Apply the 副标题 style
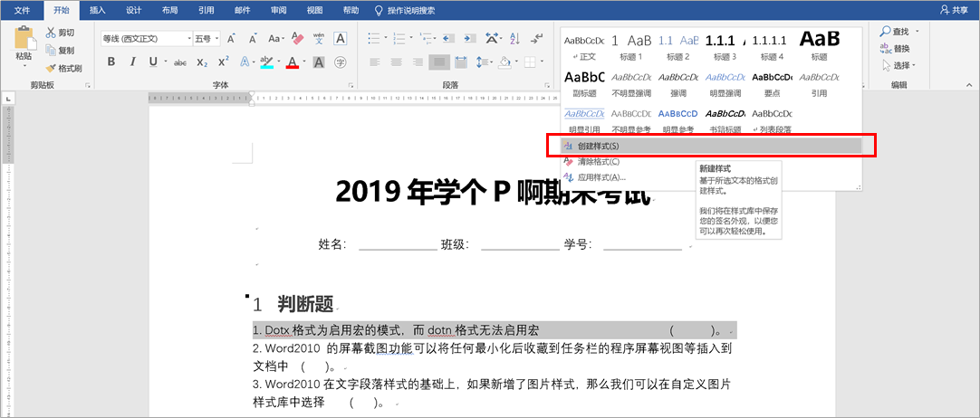The width and height of the screenshot is (980, 418). [584, 83]
